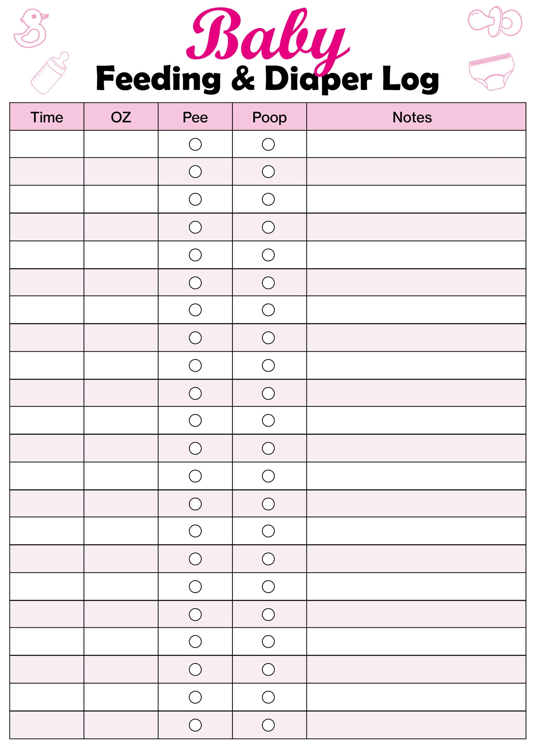
Task: Mark the Poop circle in last row
Action: click(x=268, y=725)
